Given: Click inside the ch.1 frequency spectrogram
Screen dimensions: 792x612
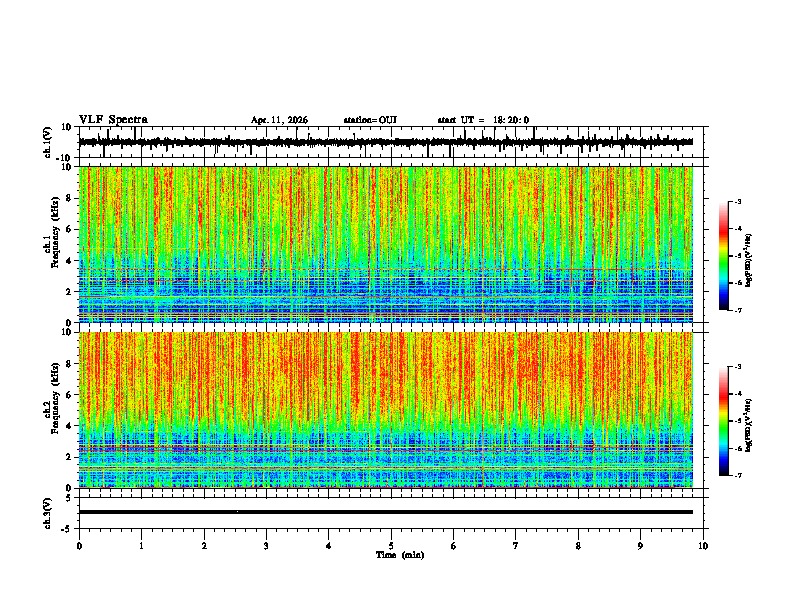Looking at the screenshot, I should [x=386, y=244].
